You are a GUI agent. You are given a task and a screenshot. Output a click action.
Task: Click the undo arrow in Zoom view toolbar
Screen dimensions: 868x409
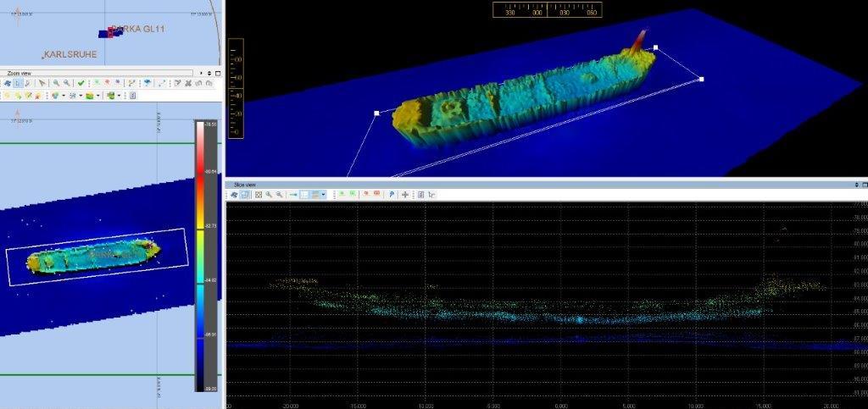pyautogui.click(x=198, y=83)
